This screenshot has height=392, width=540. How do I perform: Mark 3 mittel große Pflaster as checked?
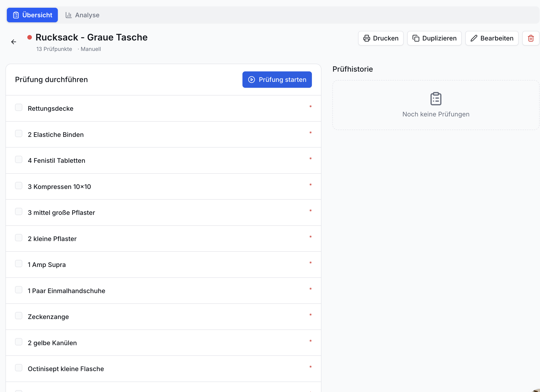(x=19, y=212)
